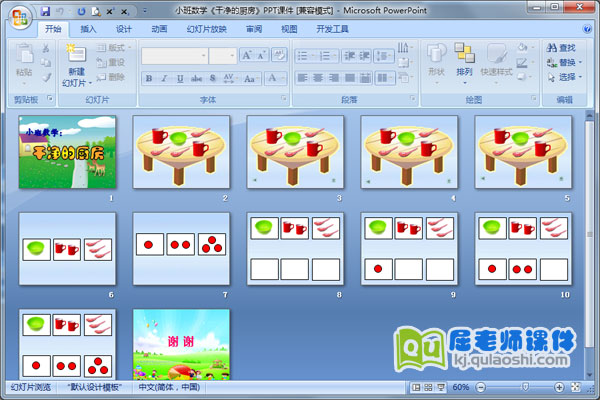Switch to Normal view in status bar

tap(417, 387)
